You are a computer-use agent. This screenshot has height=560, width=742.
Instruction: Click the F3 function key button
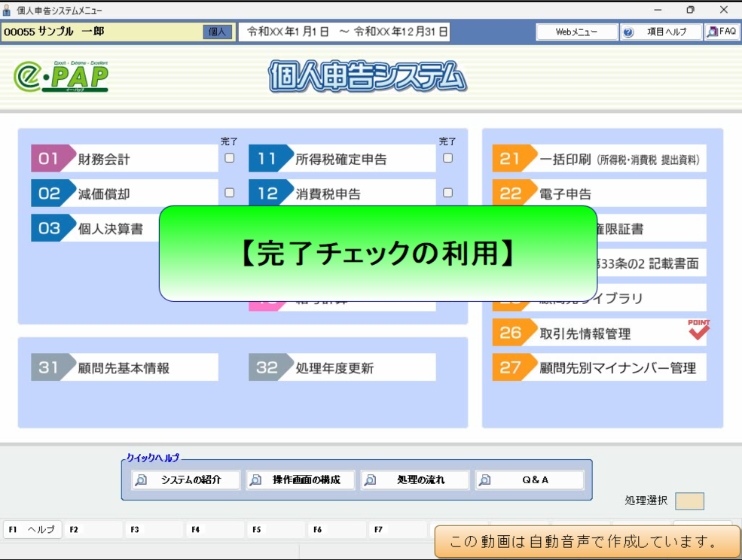click(x=154, y=529)
